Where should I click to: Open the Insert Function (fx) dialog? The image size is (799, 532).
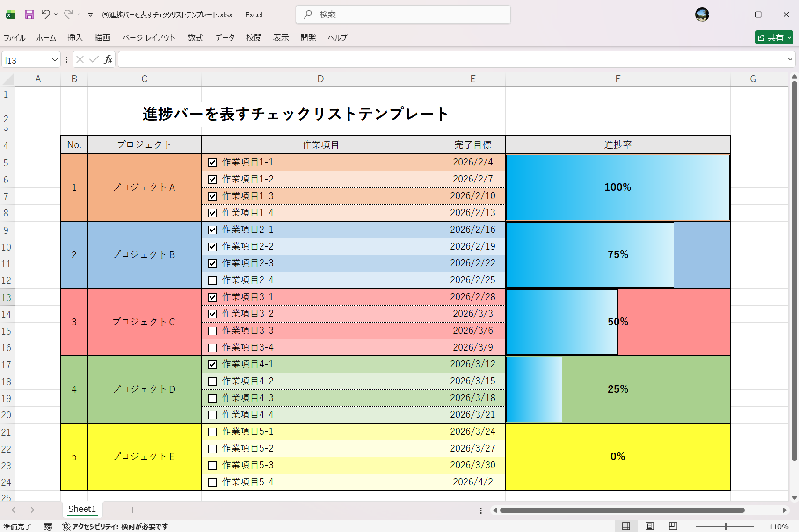(x=108, y=59)
